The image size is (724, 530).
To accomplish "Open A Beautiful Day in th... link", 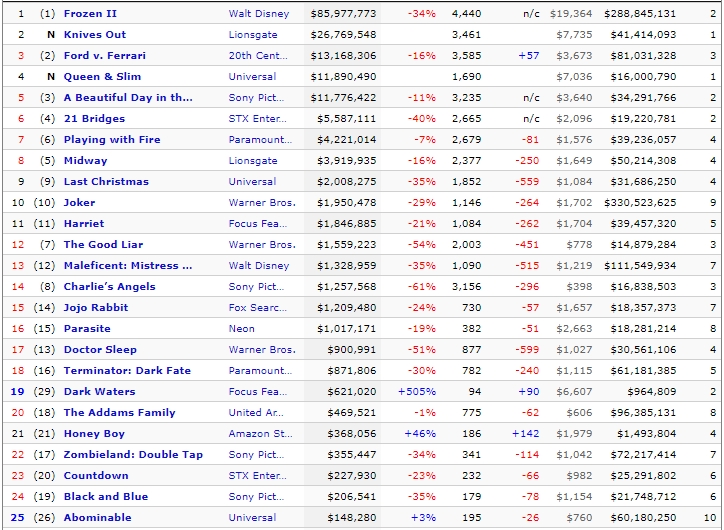I will tap(128, 97).
